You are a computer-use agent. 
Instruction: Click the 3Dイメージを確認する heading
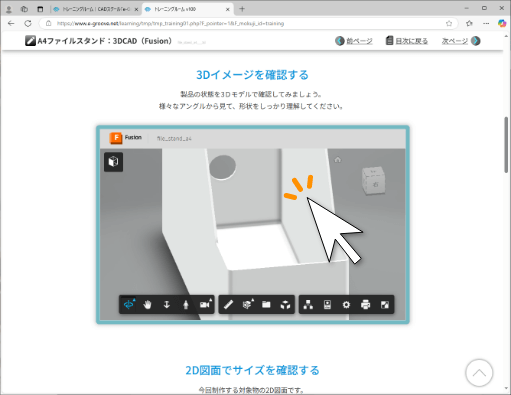tap(252, 75)
